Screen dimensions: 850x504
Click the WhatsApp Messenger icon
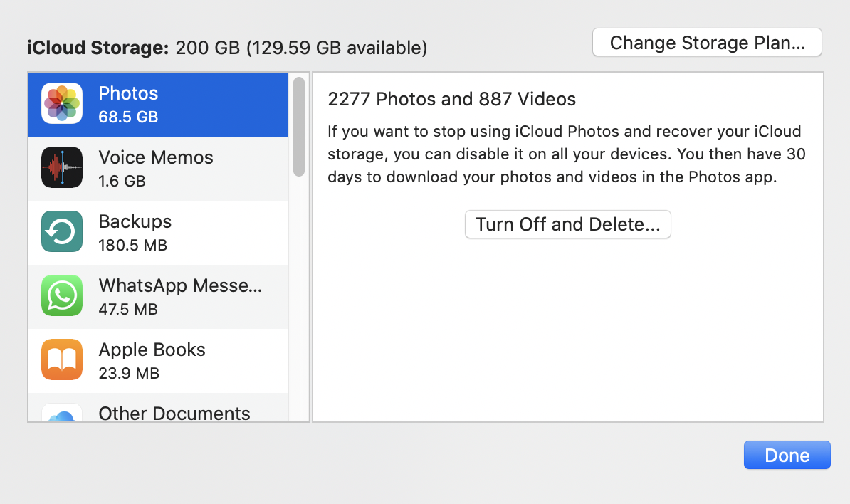click(61, 295)
